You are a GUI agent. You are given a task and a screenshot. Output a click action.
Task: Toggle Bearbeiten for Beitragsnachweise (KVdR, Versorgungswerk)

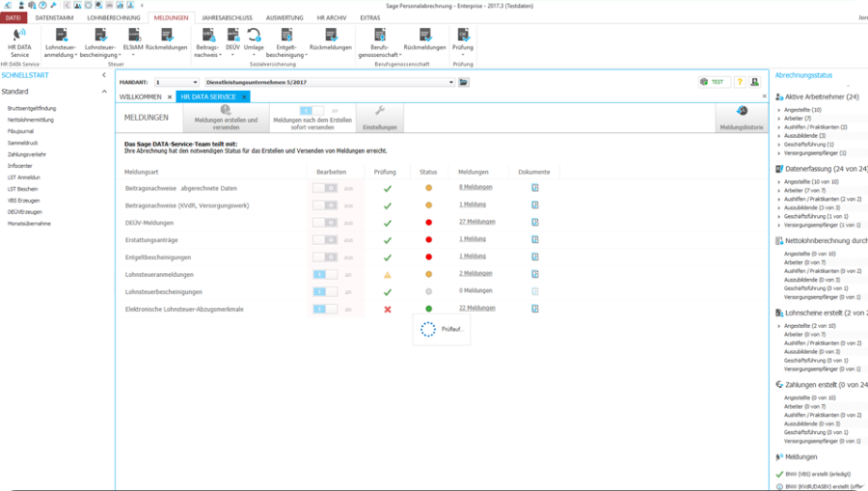pos(325,205)
